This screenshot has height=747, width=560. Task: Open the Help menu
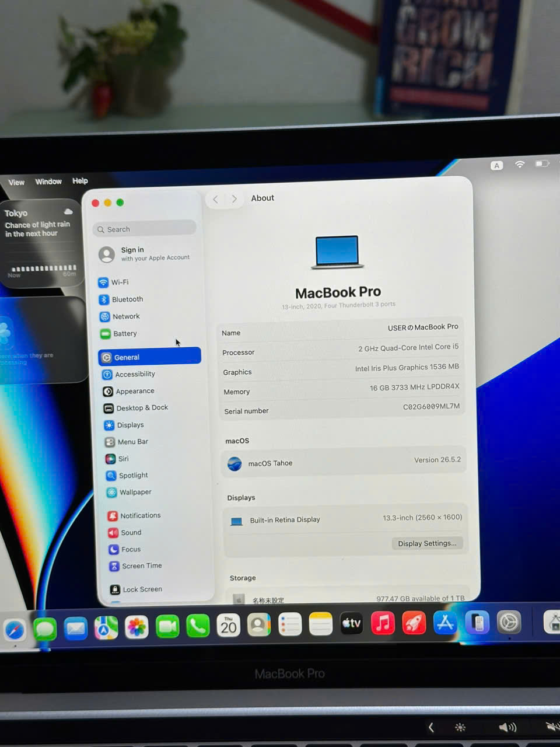[80, 181]
